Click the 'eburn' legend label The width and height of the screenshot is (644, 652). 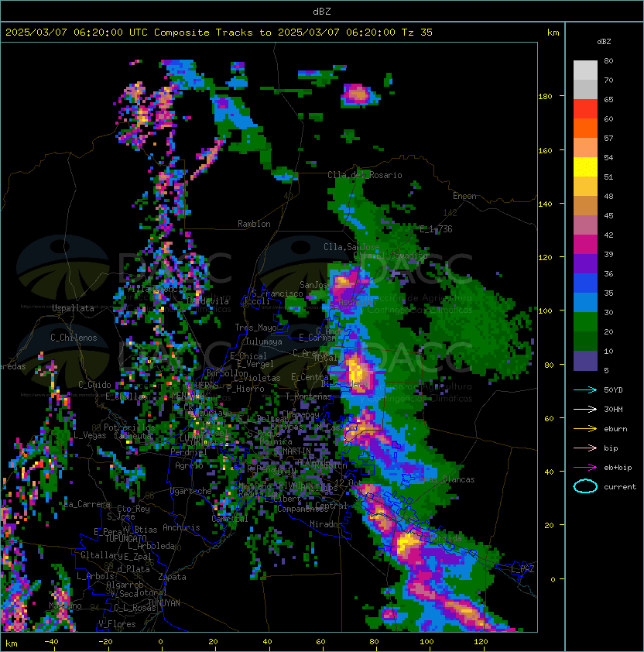coord(615,429)
